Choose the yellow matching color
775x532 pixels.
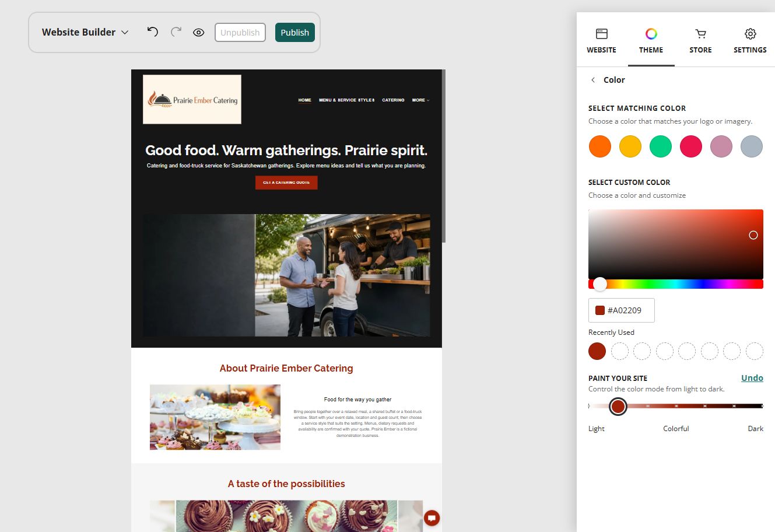(630, 146)
